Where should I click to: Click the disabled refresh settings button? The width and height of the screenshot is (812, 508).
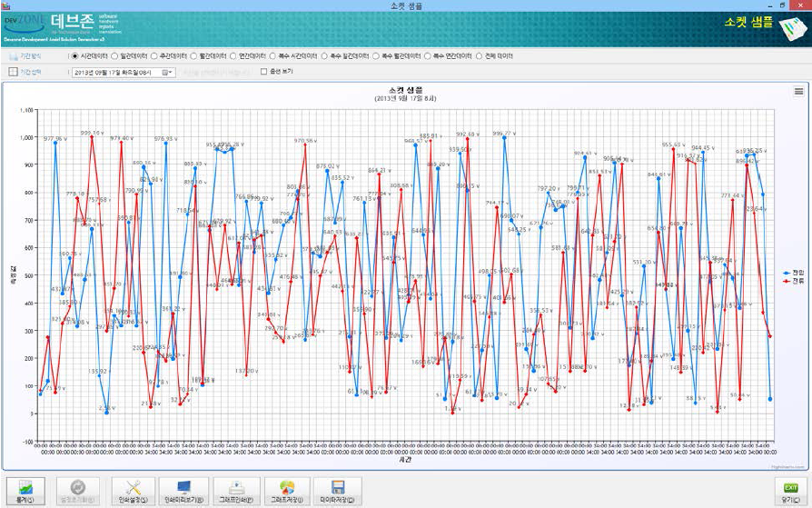[x=78, y=491]
